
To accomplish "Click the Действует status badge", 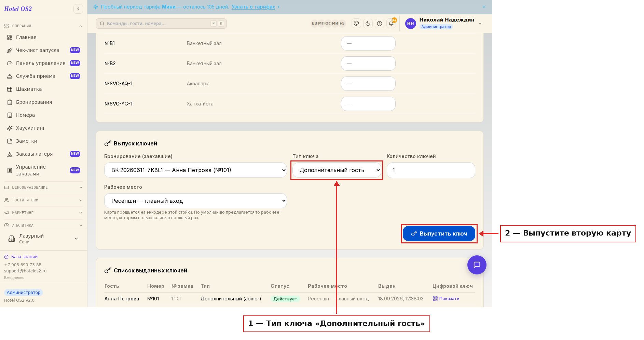I will (285, 299).
